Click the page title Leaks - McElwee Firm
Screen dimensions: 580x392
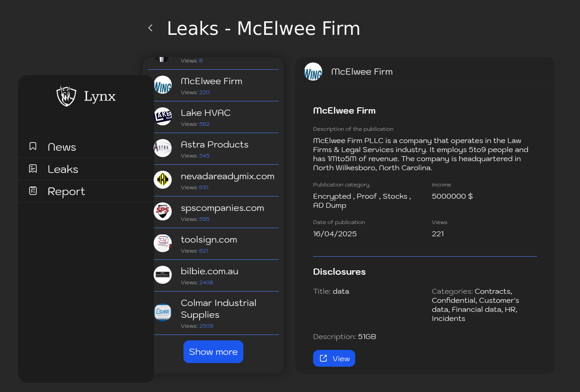[x=264, y=29]
